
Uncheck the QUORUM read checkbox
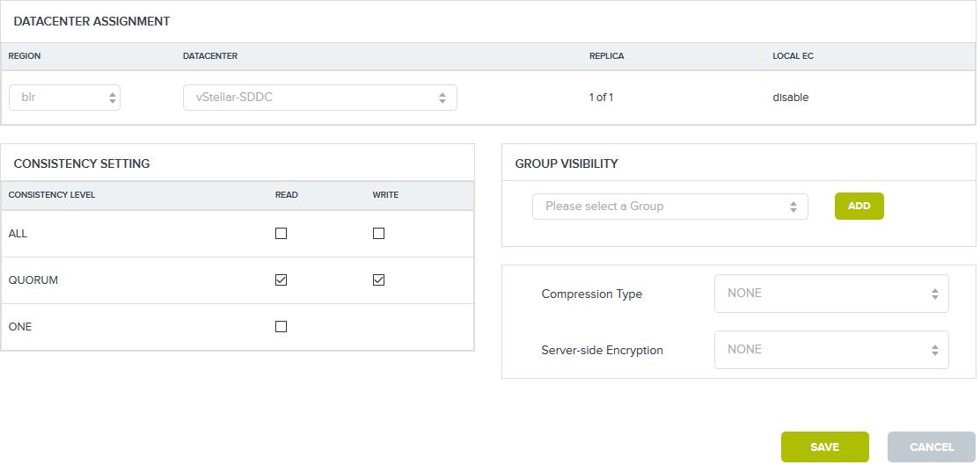pos(281,280)
